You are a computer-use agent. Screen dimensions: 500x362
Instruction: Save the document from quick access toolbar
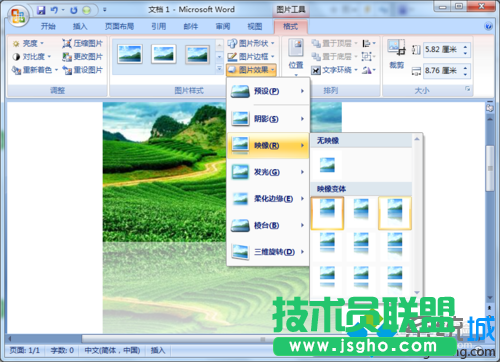tap(41, 10)
